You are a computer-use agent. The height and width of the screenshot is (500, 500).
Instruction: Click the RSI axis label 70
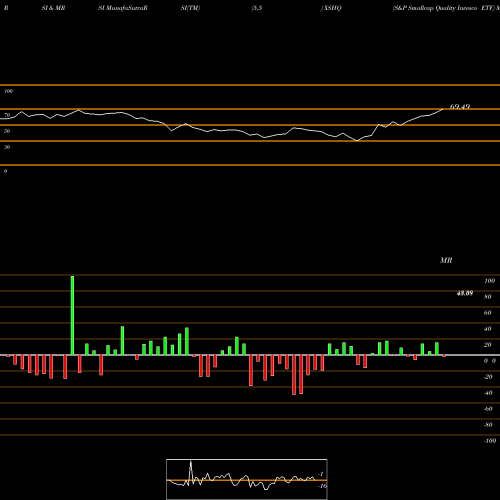7,115
